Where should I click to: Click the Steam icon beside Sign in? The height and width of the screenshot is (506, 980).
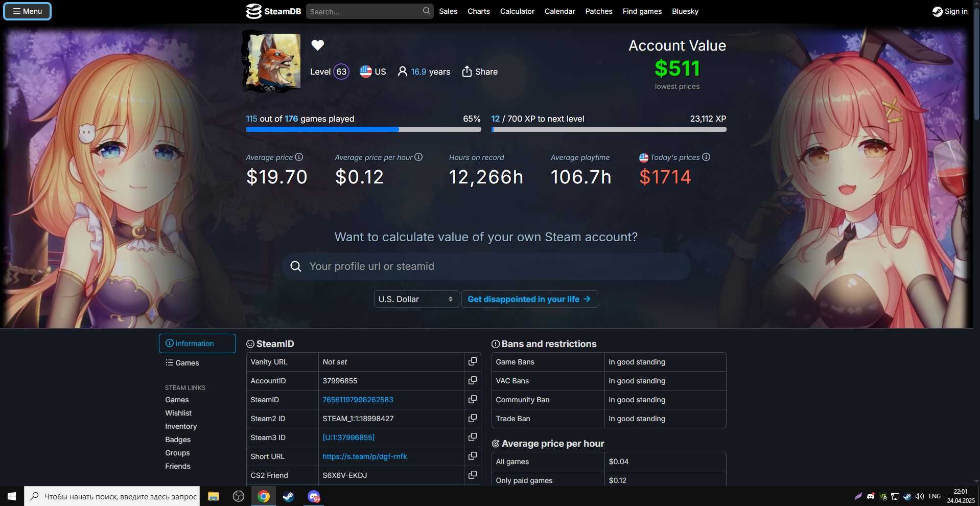(937, 11)
